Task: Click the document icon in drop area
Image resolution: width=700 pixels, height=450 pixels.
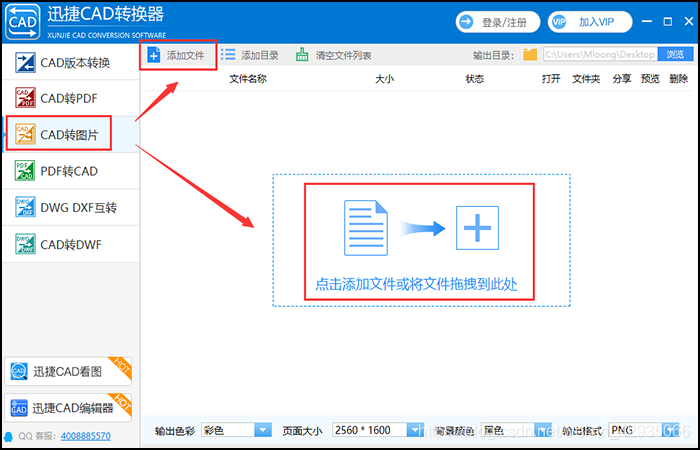Action: coord(366,228)
